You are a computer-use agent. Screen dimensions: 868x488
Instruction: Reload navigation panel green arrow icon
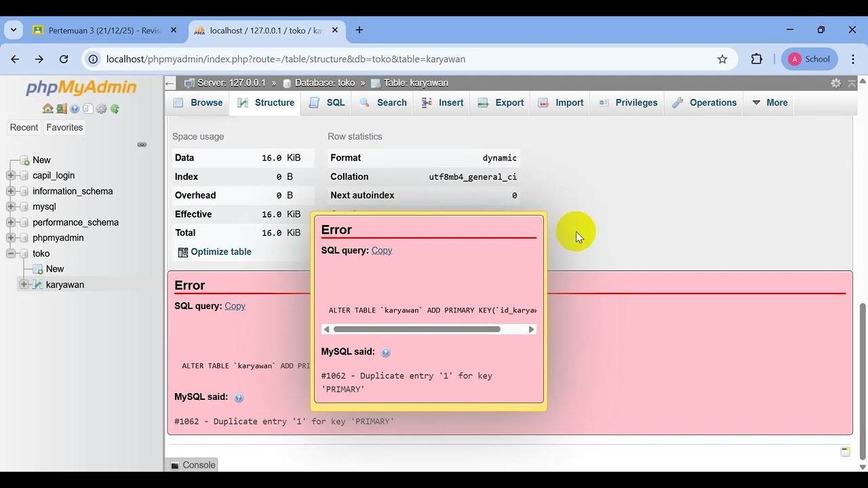pyautogui.click(x=115, y=108)
